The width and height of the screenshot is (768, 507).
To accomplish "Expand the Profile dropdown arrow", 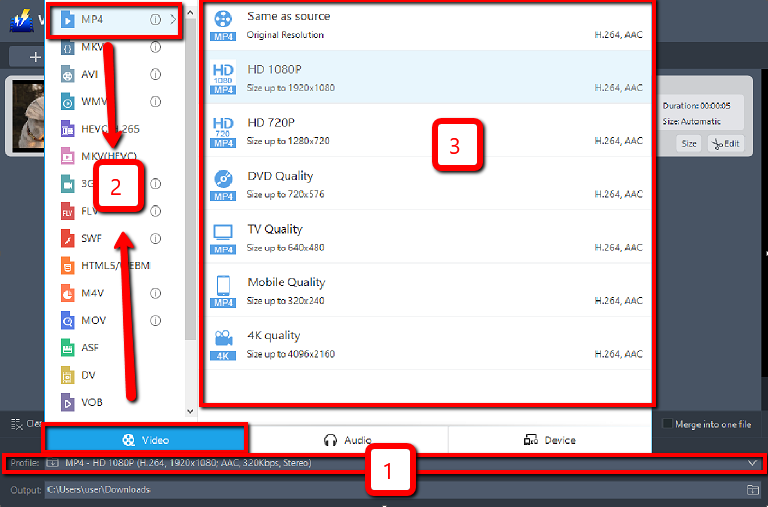I will point(752,463).
